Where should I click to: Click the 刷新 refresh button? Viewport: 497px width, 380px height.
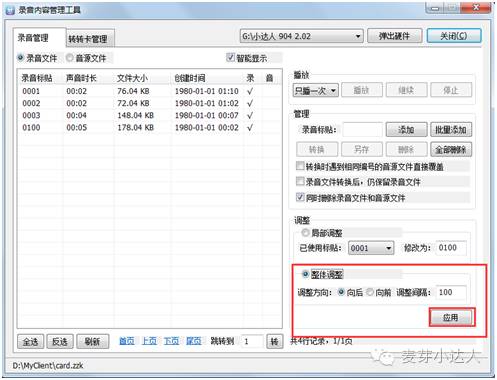93,342
